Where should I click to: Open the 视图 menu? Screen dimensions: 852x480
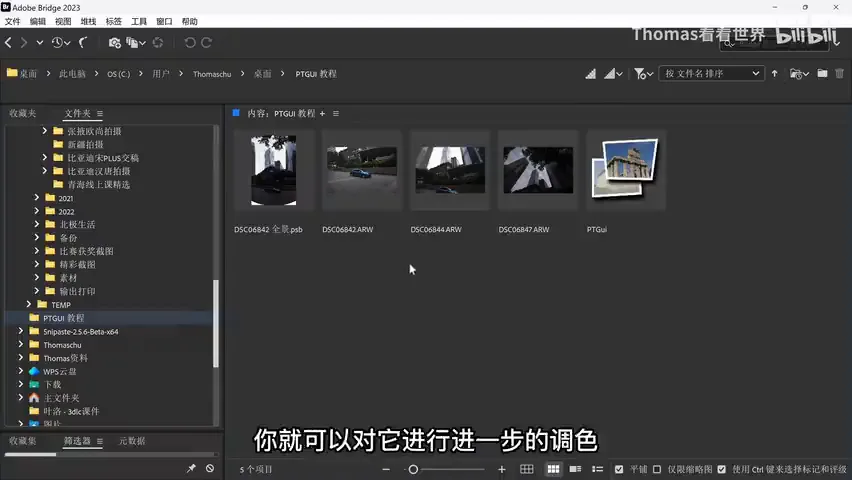point(63,21)
